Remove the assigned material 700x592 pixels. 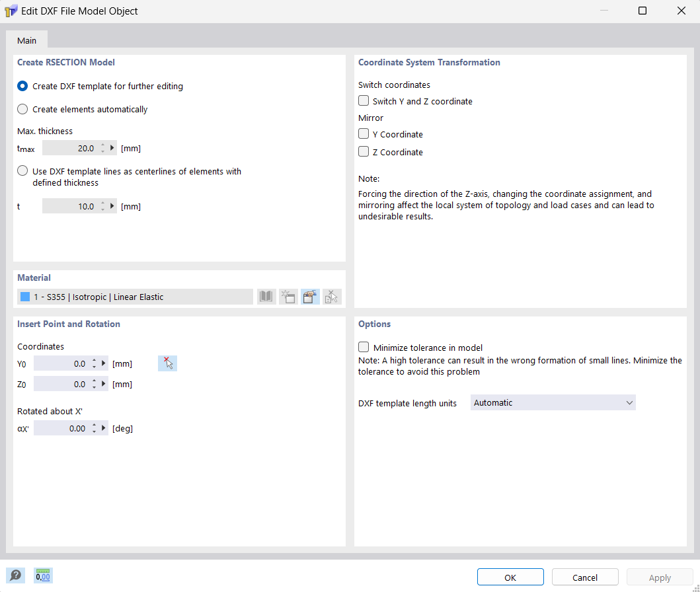331,296
